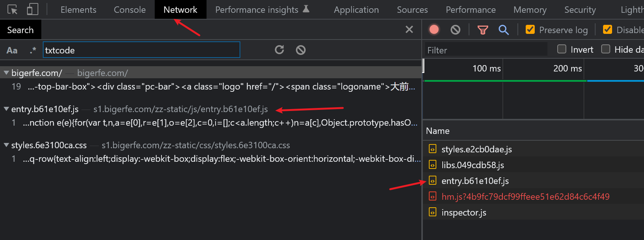Collapse the bigerfe.com/ search result group

pyautogui.click(x=6, y=73)
